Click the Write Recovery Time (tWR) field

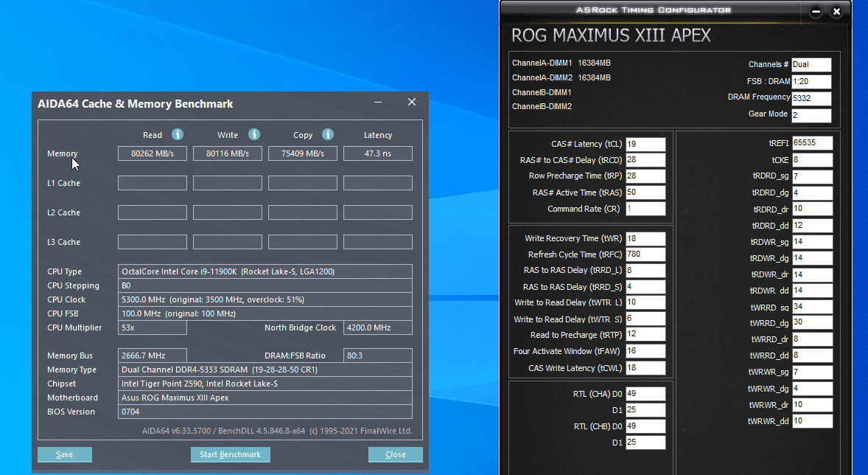tap(645, 238)
